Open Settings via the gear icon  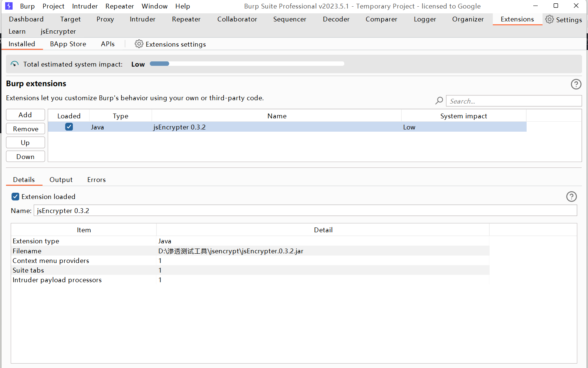pos(550,20)
